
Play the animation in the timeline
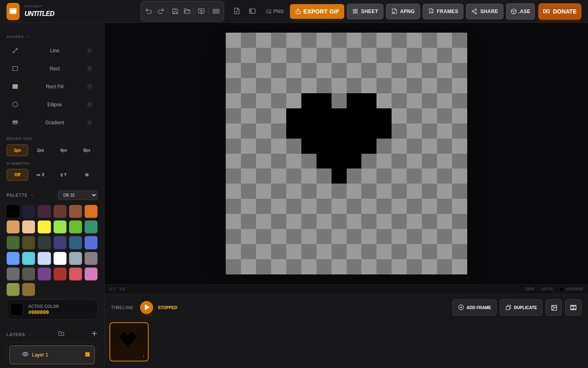click(x=147, y=307)
